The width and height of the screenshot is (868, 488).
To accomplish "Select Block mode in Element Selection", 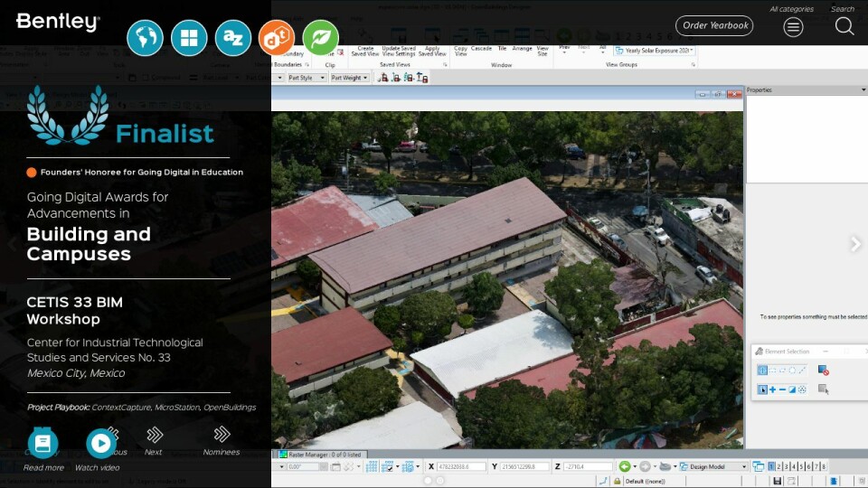I will tap(773, 371).
